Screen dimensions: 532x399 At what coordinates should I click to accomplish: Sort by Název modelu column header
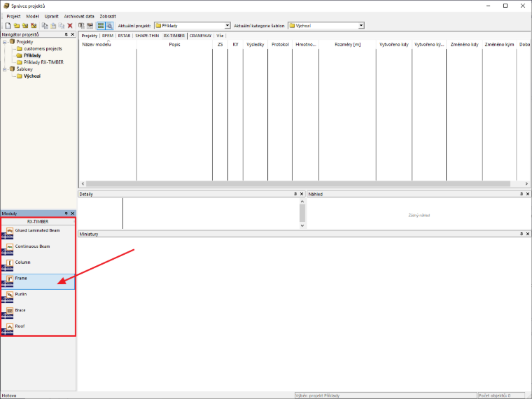(x=108, y=44)
